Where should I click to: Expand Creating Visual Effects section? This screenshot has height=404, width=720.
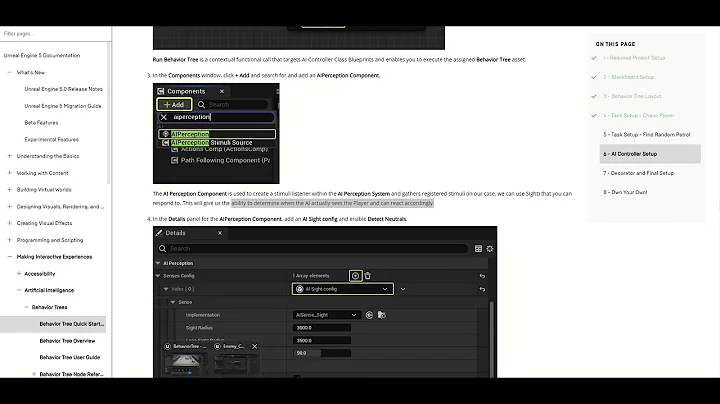tap(10, 223)
